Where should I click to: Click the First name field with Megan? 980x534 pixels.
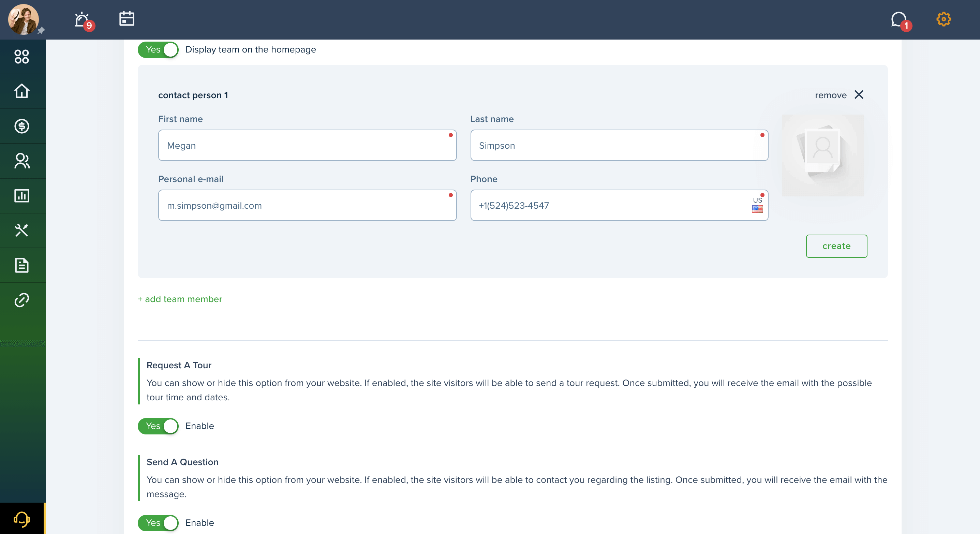[x=307, y=145]
